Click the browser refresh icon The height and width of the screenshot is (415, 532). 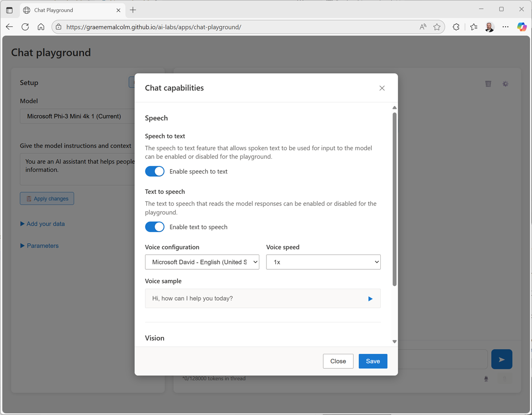pyautogui.click(x=25, y=27)
